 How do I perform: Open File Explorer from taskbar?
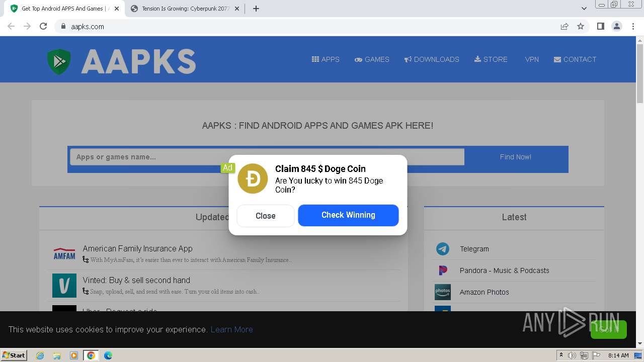click(57, 355)
